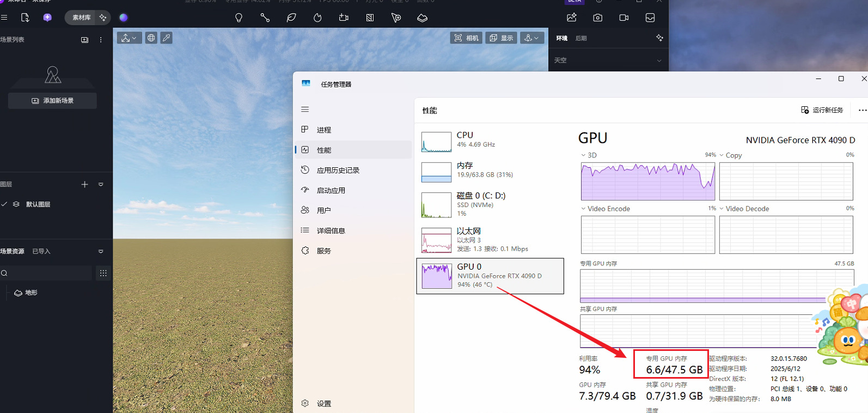The width and height of the screenshot is (868, 413).
Task: Switch to the 后期 tab
Action: pyautogui.click(x=581, y=38)
